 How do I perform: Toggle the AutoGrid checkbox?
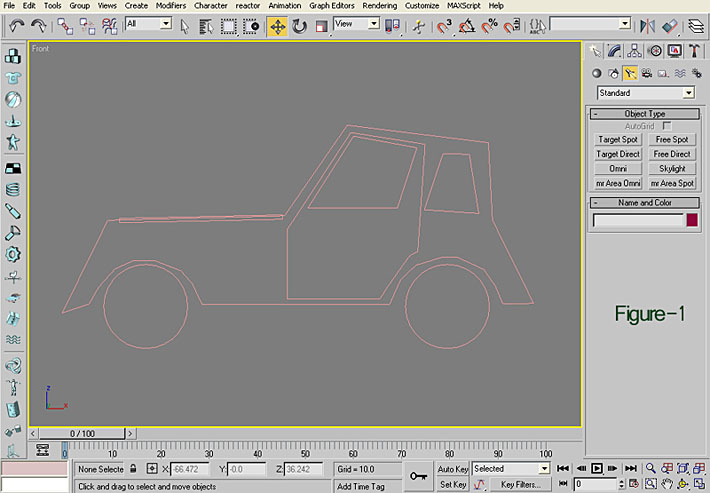667,127
